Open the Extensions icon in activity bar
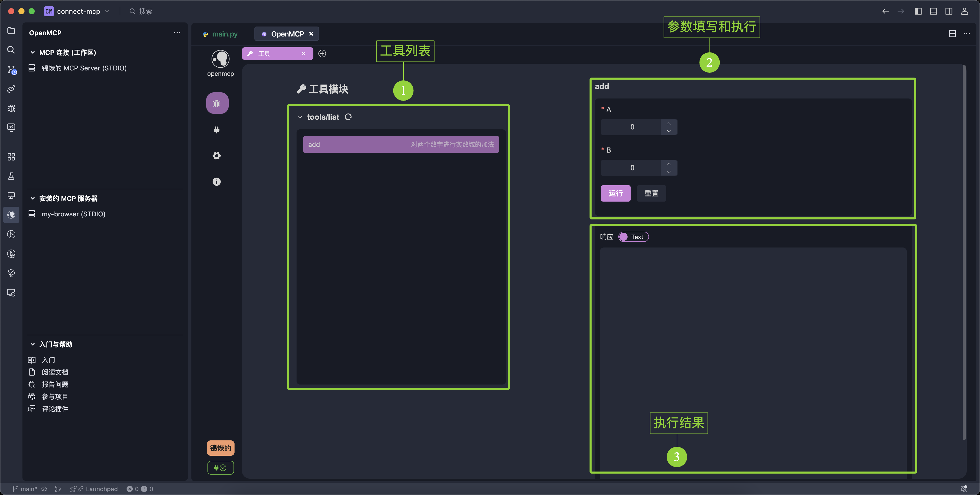Screen dimensions: 980x495 (x=11, y=157)
